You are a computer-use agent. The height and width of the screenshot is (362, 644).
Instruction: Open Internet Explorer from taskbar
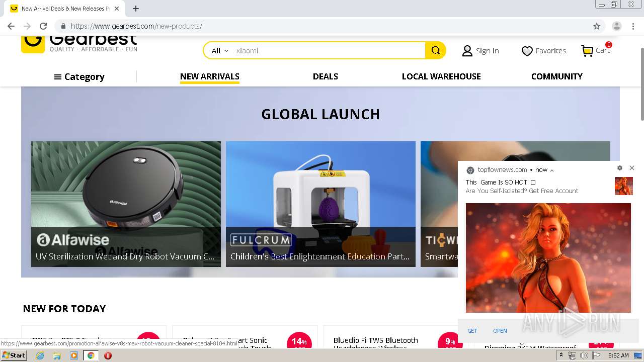click(40, 355)
